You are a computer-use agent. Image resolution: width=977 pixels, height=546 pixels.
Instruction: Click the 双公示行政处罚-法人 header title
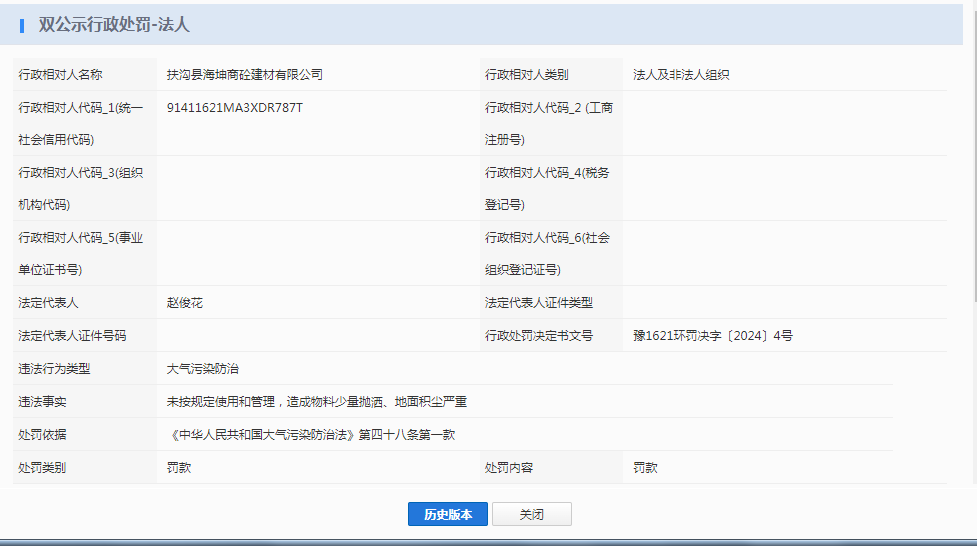[113, 24]
